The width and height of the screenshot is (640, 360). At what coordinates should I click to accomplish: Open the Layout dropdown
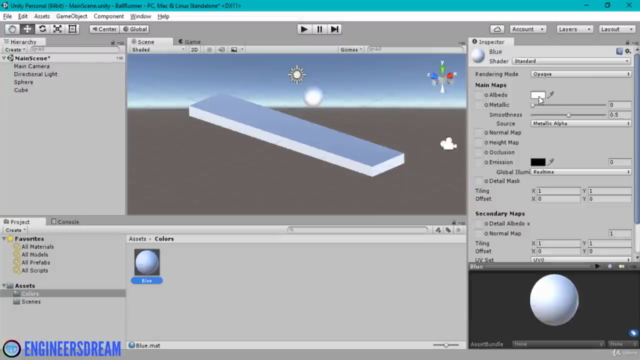click(x=617, y=29)
